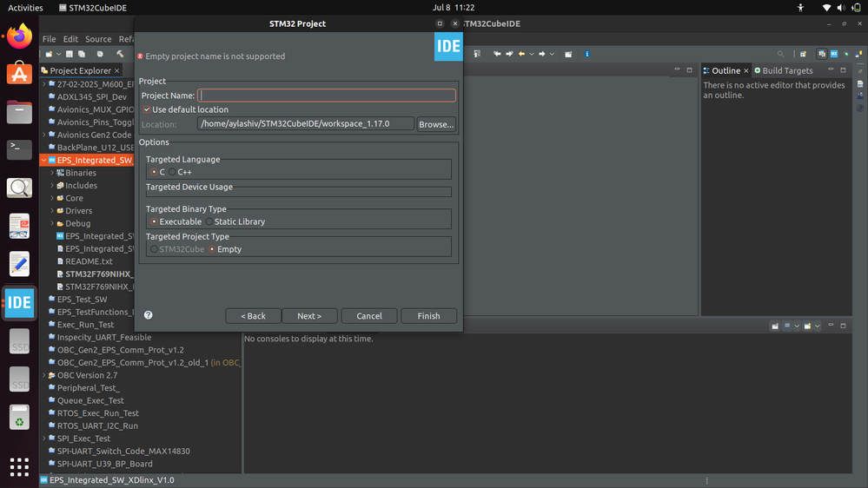Expand the Includes folder node
Viewport: 868px width, 488px height.
tap(53, 185)
